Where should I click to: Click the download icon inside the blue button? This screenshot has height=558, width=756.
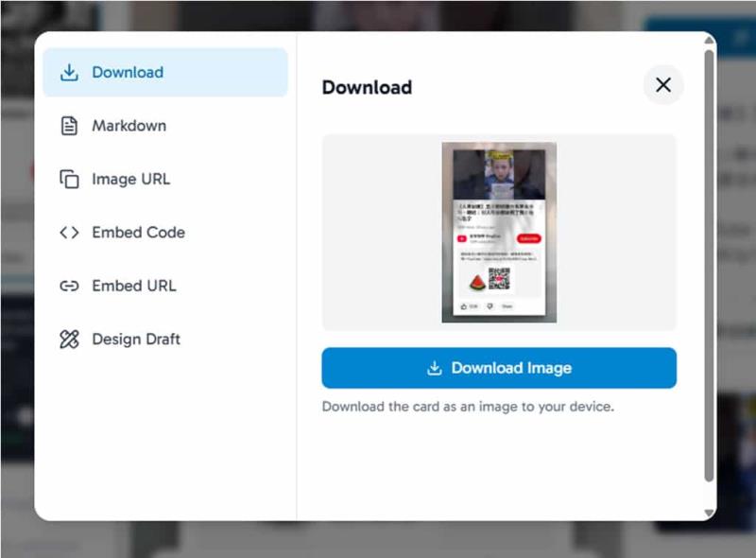tap(435, 368)
